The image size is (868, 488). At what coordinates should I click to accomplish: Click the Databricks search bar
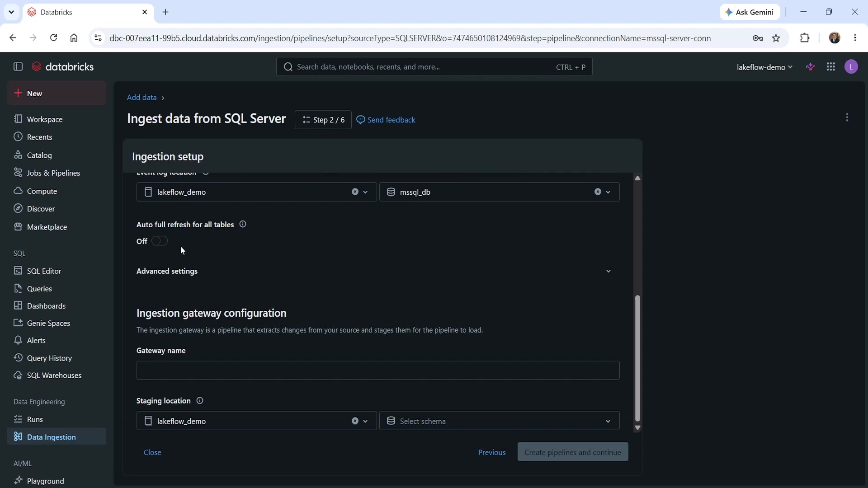tap(434, 67)
